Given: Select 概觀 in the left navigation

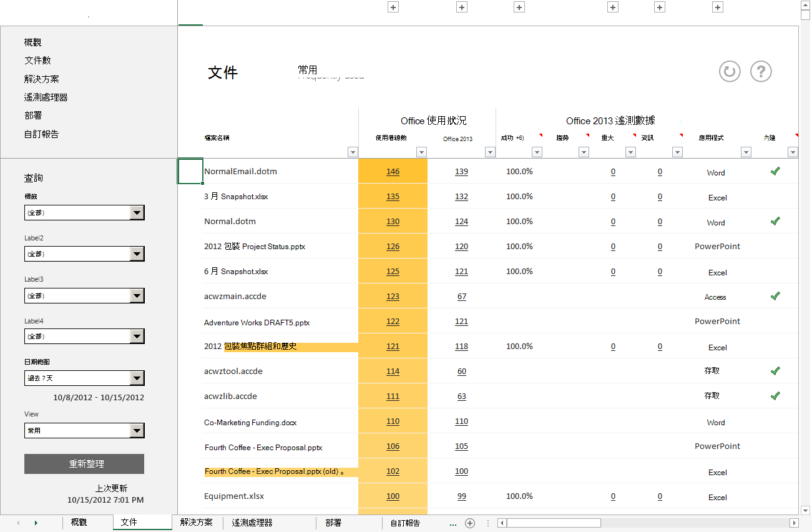Looking at the screenshot, I should click(33, 42).
